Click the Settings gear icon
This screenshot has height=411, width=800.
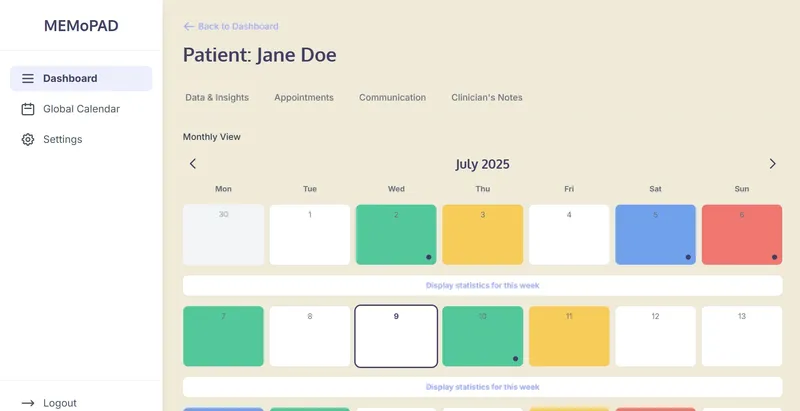[x=28, y=139]
